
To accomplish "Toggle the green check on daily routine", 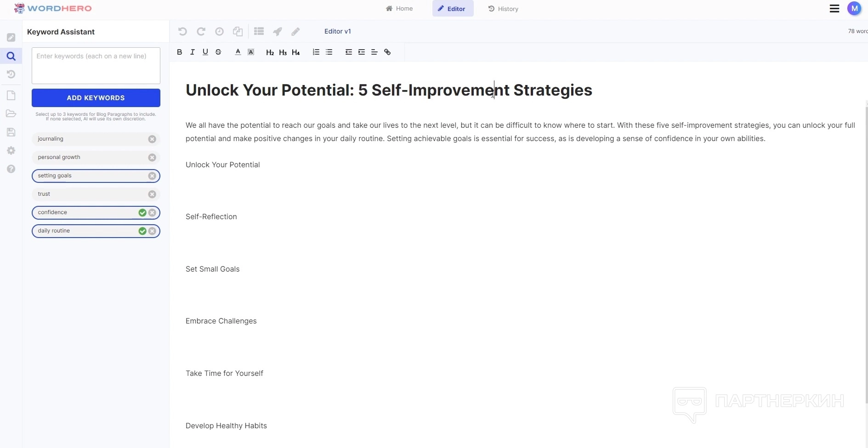I will pyautogui.click(x=142, y=231).
